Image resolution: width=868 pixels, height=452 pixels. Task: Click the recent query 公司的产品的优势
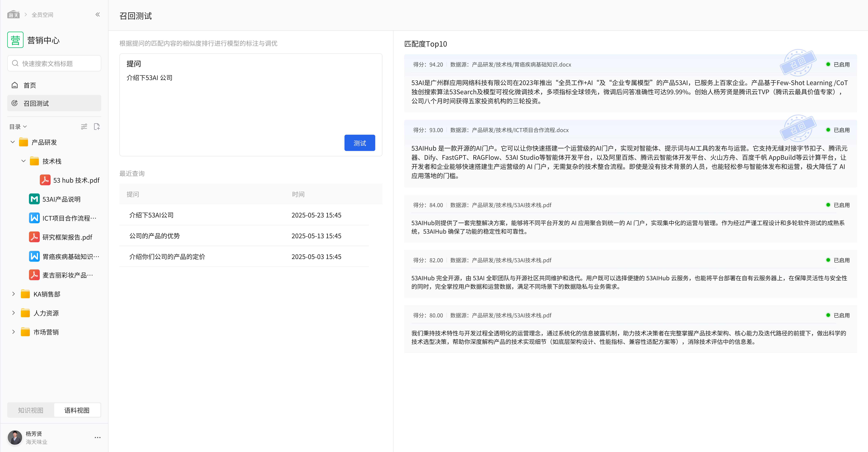click(155, 236)
